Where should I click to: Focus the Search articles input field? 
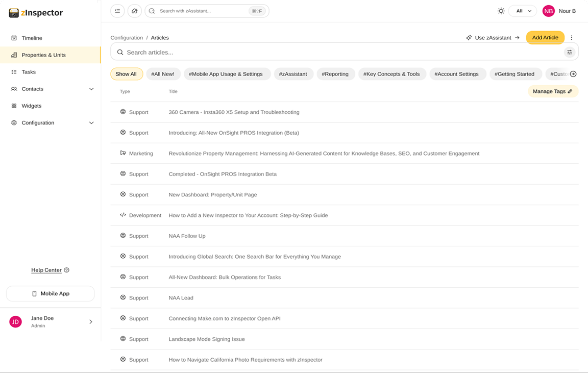point(344,52)
